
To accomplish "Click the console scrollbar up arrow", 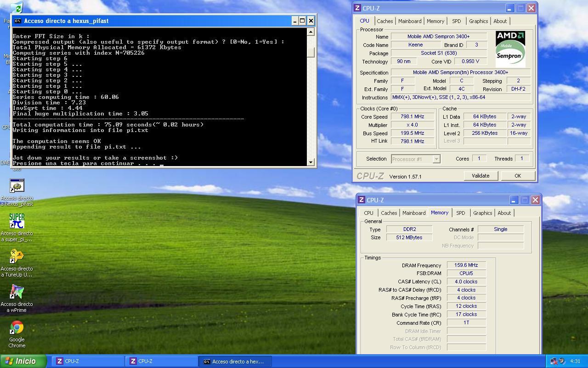I will tap(311, 32).
